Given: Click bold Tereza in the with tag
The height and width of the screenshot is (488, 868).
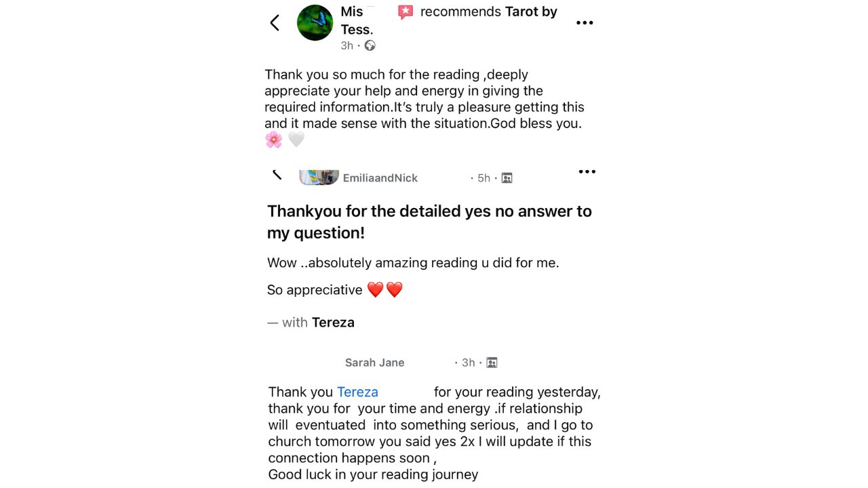Looking at the screenshot, I should [x=333, y=323].
